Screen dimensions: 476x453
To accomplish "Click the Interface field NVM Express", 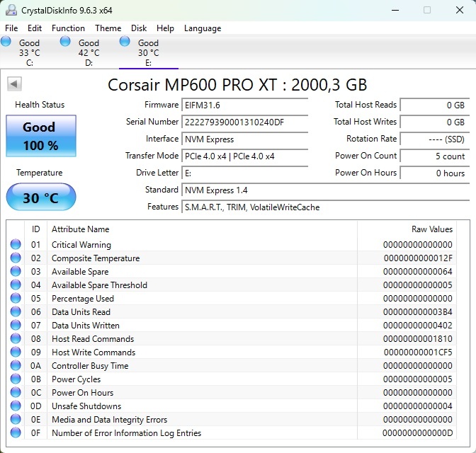I will pos(244,139).
